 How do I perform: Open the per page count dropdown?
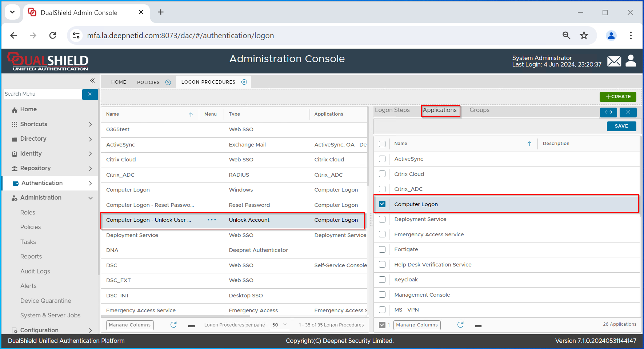pyautogui.click(x=279, y=325)
